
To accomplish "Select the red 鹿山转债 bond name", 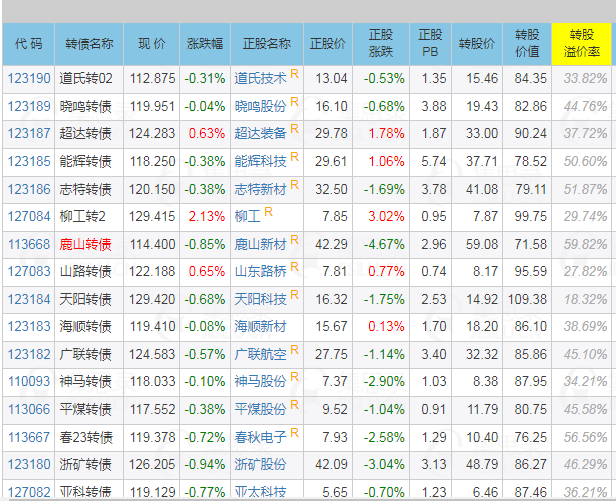I will [86, 244].
